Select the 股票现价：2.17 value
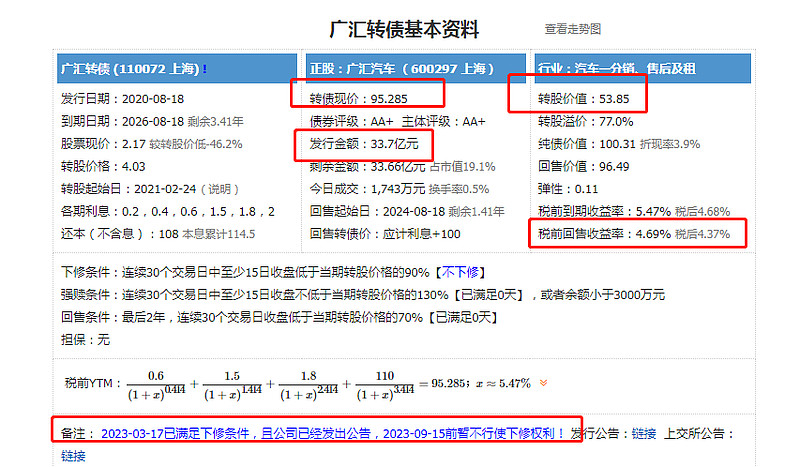 [104, 144]
